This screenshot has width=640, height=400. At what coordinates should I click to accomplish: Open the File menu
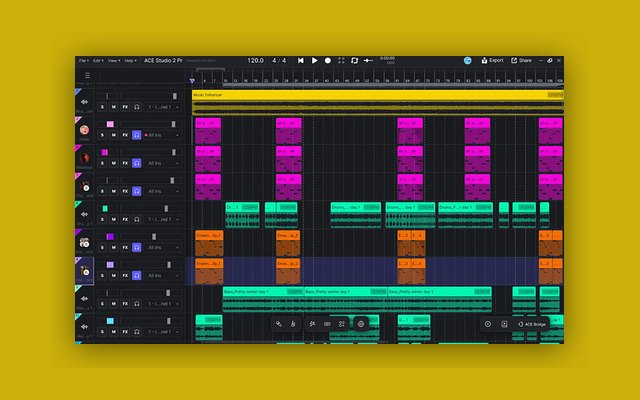click(x=84, y=60)
